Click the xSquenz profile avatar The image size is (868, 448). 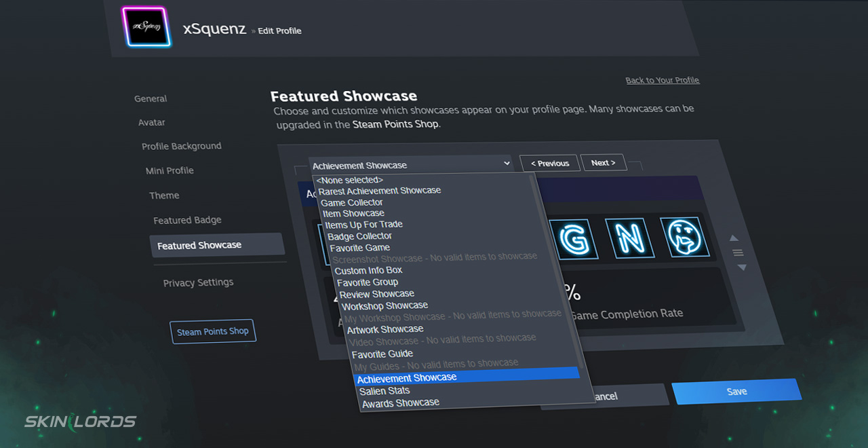point(146,27)
